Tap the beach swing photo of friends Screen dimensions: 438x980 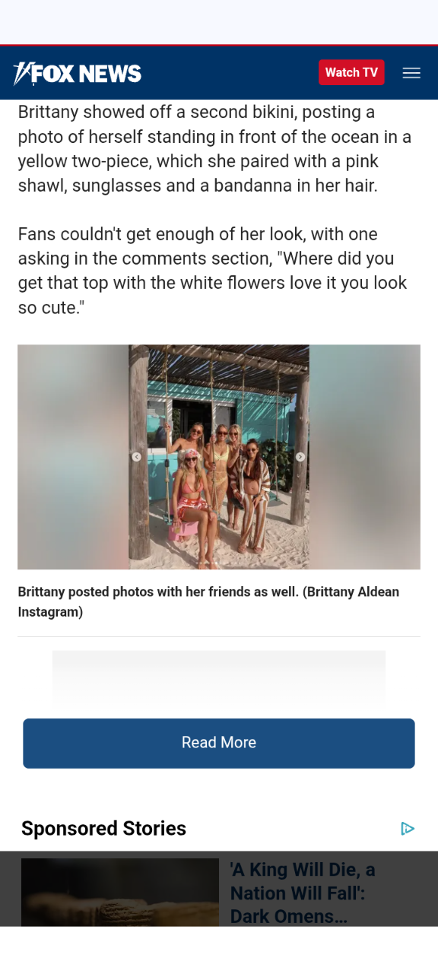[x=219, y=457]
